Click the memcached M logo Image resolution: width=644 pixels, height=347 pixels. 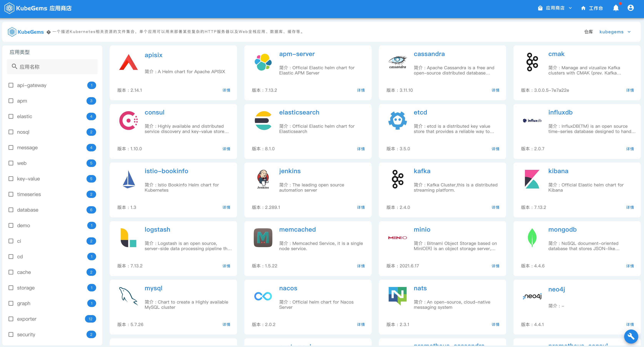263,238
